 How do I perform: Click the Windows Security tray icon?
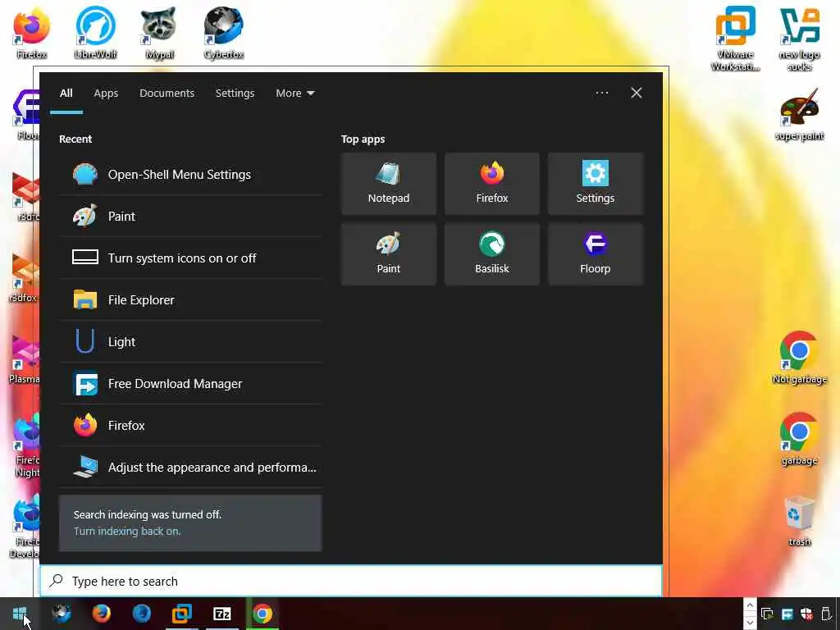(806, 614)
